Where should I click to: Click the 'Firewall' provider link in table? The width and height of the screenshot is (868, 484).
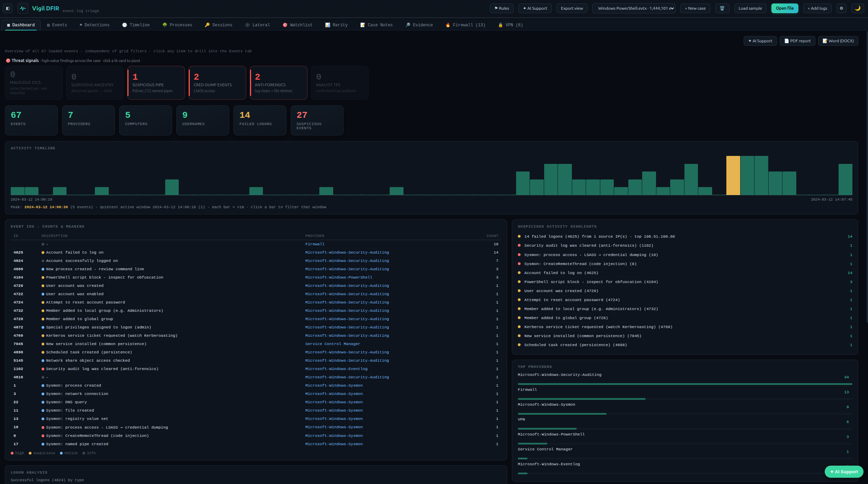(x=315, y=244)
